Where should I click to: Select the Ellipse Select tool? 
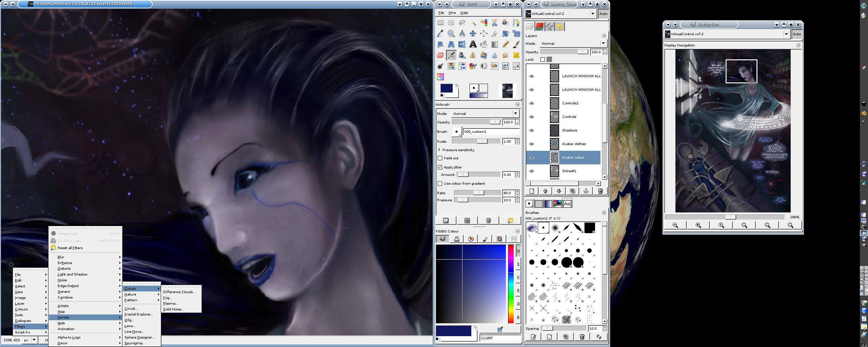point(451,23)
